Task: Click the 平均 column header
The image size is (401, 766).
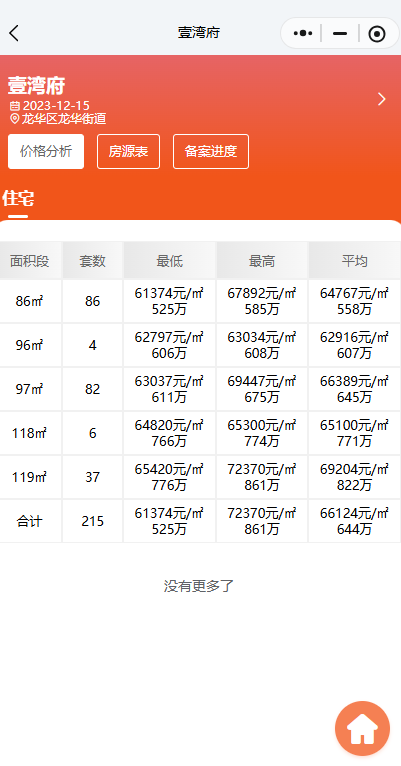Action: 355,261
